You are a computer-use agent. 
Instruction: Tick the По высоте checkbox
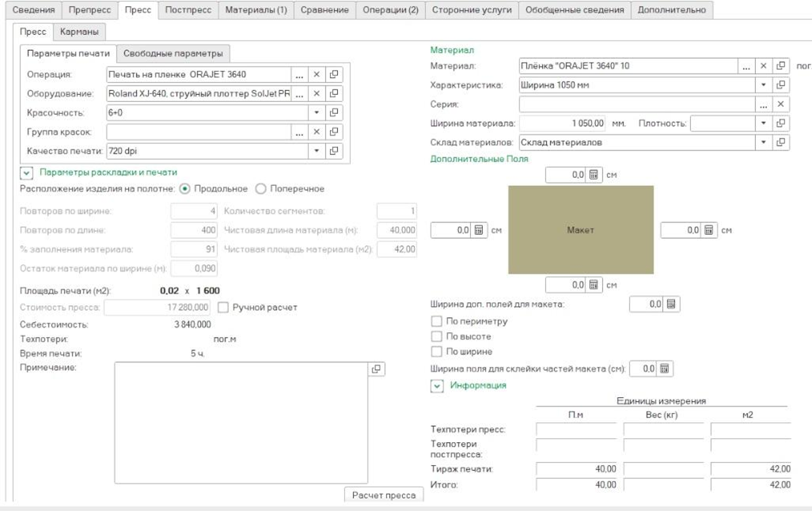point(436,336)
